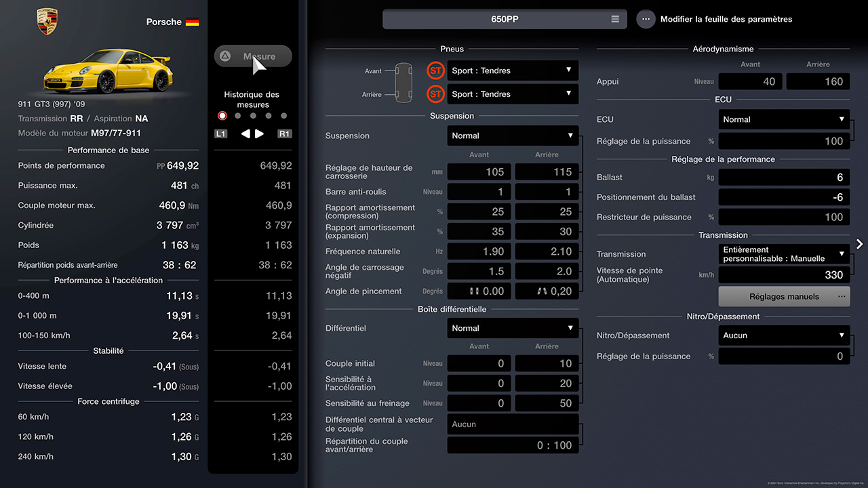Select the third measurement history dot

(253, 116)
